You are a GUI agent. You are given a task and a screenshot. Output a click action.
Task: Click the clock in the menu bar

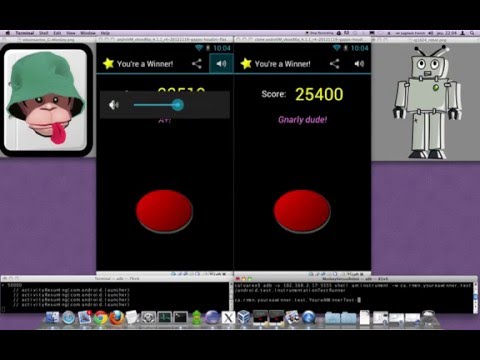tap(447, 33)
